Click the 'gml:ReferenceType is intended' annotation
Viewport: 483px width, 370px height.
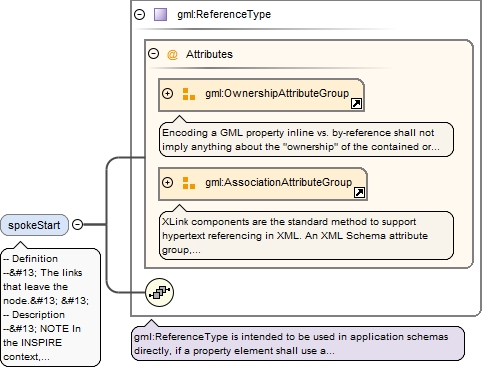(x=298, y=344)
